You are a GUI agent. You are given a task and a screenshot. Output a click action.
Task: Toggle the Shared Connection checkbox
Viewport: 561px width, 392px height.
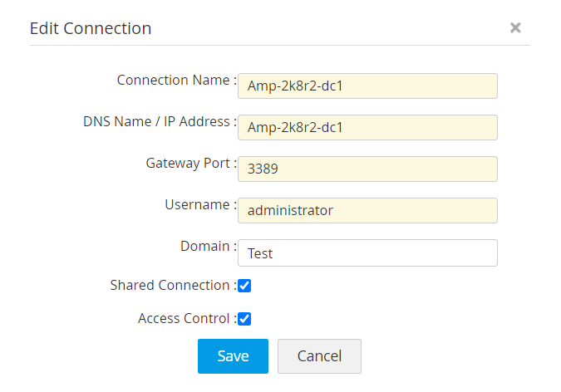pyautogui.click(x=244, y=286)
